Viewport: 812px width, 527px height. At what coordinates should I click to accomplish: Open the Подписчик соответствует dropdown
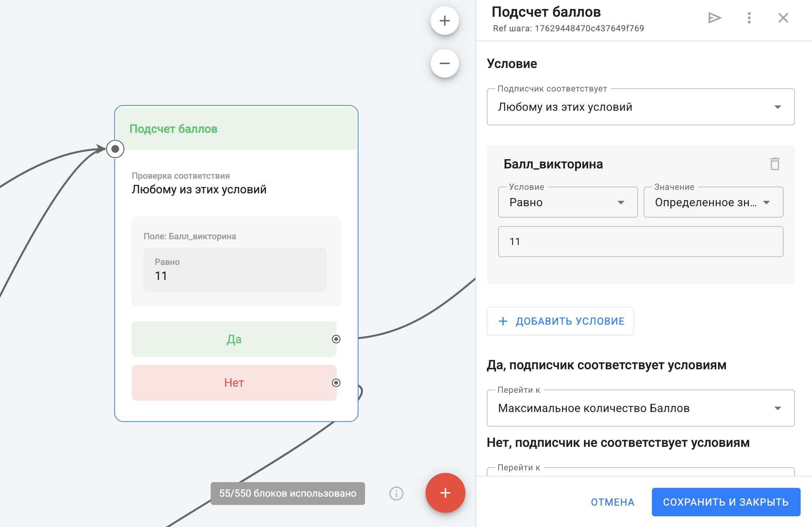pos(640,107)
